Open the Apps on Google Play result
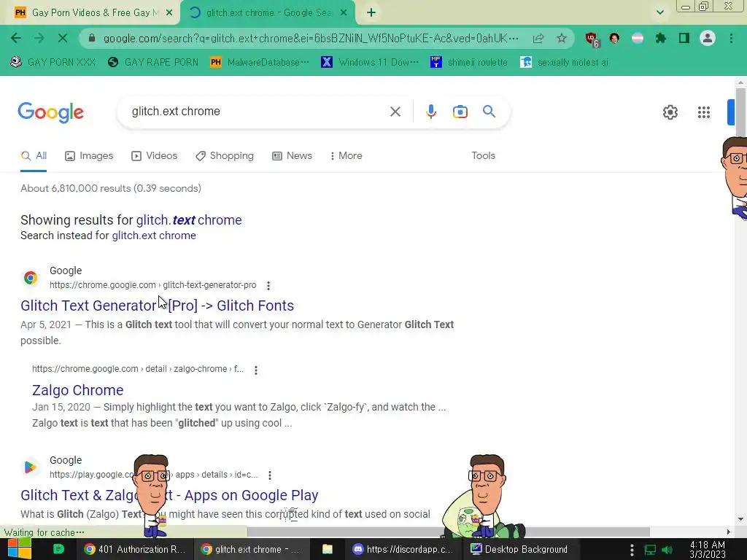 (169, 495)
